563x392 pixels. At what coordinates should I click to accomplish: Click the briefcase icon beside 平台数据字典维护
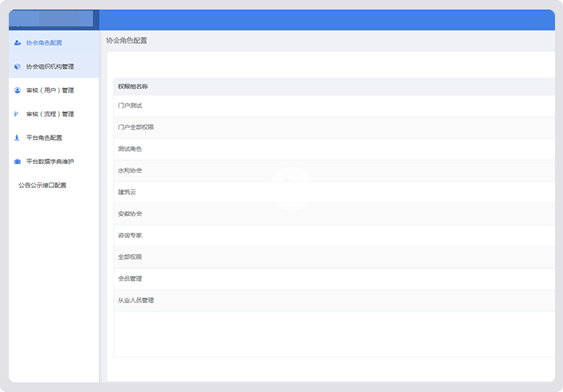[18, 162]
